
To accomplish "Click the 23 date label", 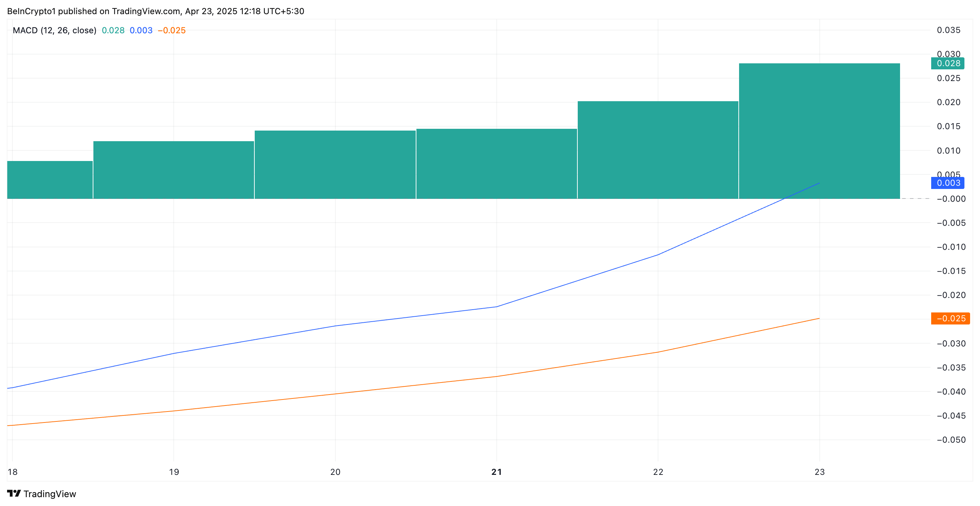I will [819, 472].
